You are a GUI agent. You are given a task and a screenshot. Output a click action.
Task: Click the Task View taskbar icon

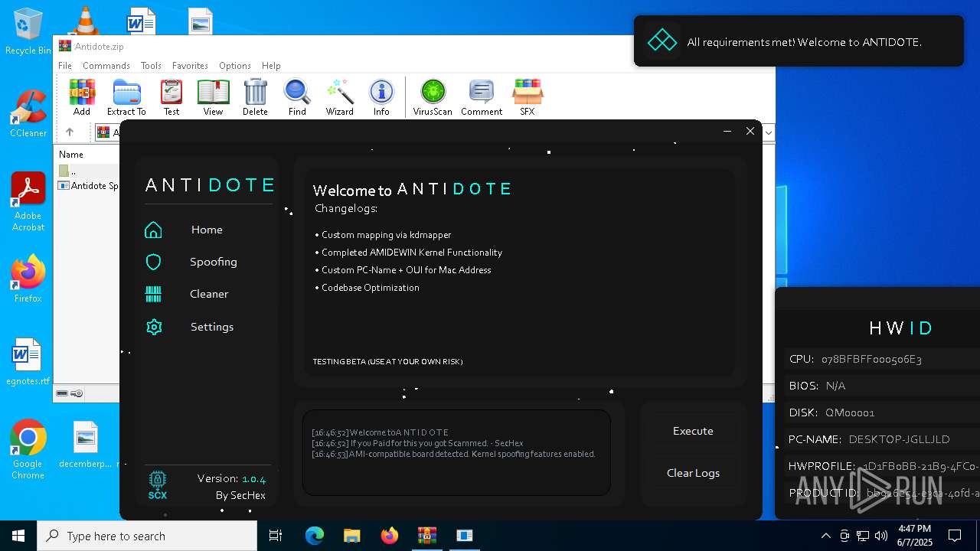(x=276, y=536)
